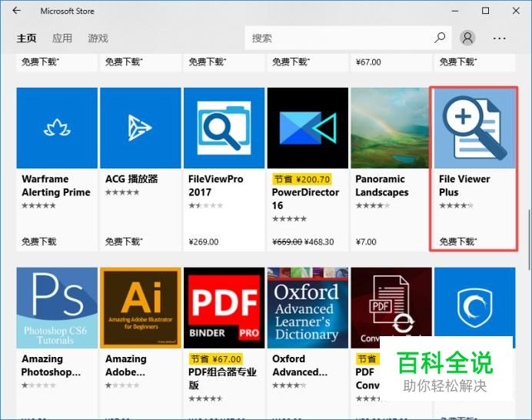
Task: Click PDF组合器专业版 title text
Action: (222, 378)
